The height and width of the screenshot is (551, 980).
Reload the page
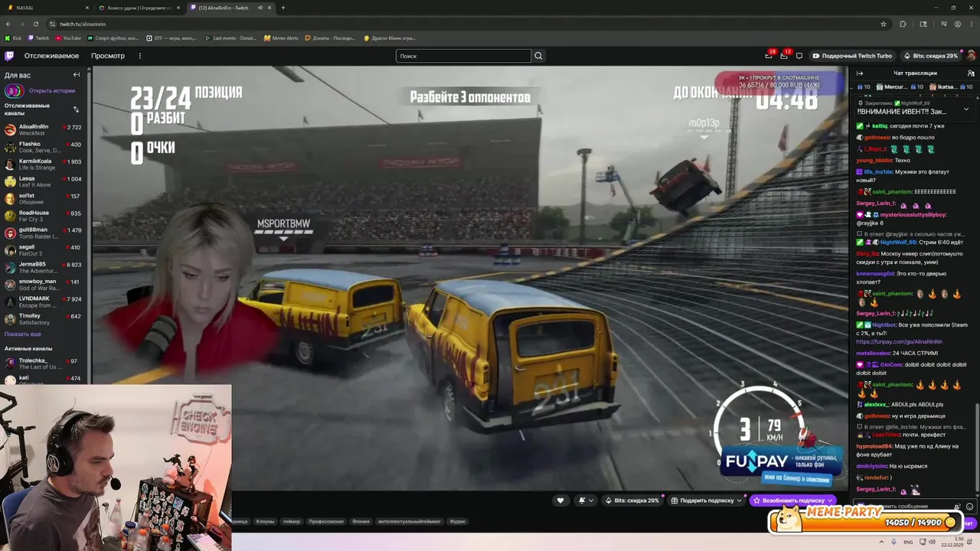click(x=36, y=24)
